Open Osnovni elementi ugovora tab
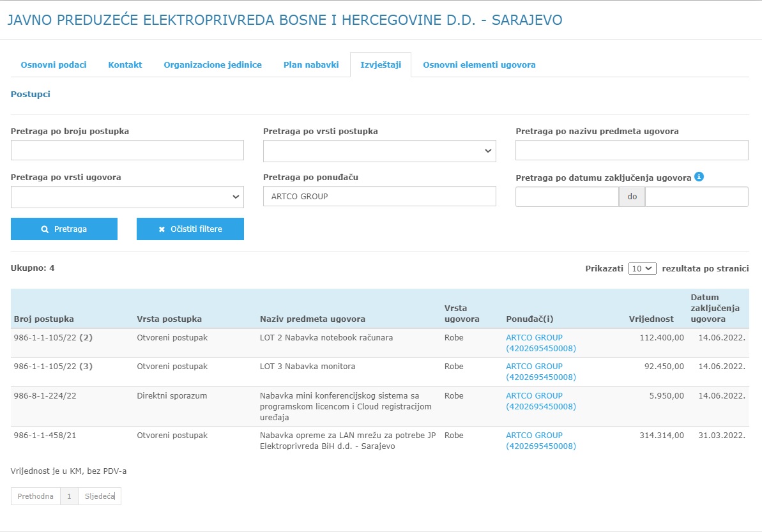This screenshot has width=762, height=532. tap(479, 65)
